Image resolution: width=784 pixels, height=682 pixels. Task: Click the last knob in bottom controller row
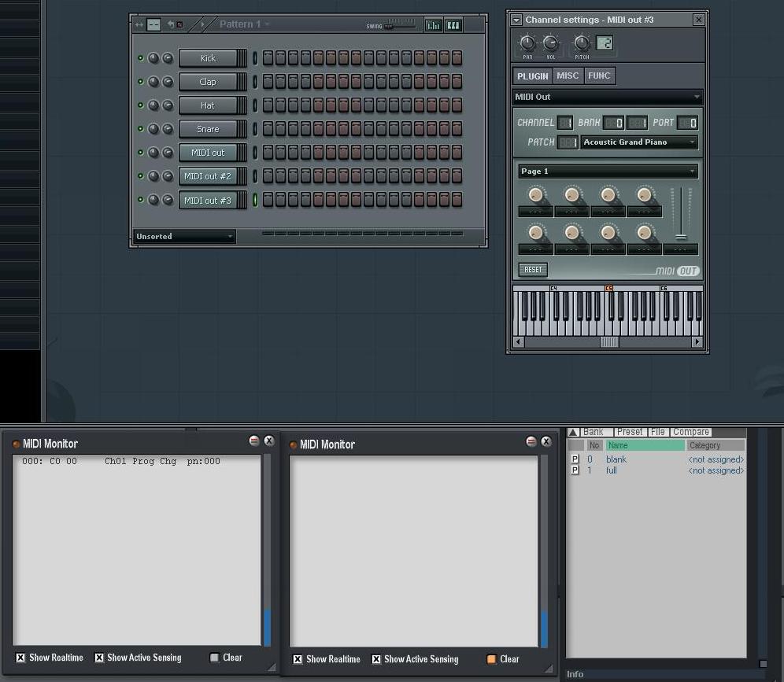645,232
